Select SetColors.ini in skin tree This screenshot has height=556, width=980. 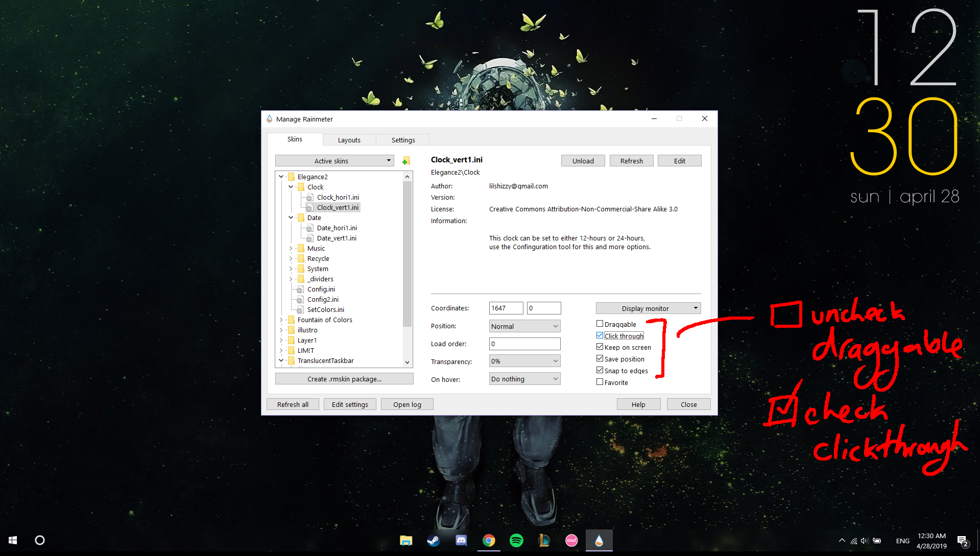coord(325,309)
